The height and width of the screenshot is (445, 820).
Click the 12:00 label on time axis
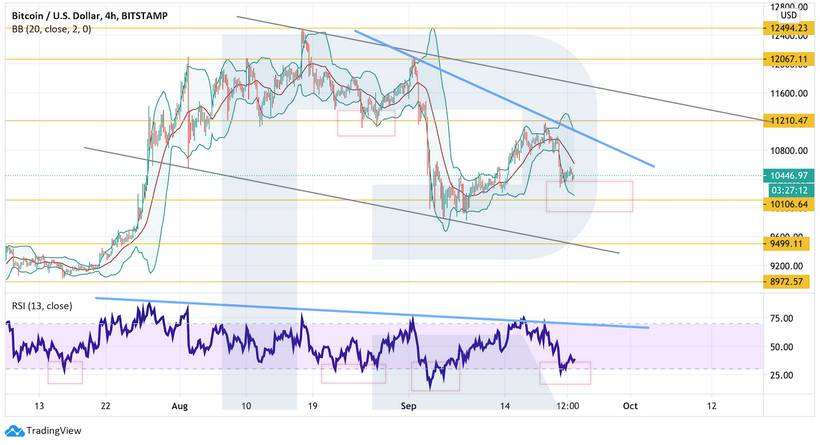[x=568, y=406]
